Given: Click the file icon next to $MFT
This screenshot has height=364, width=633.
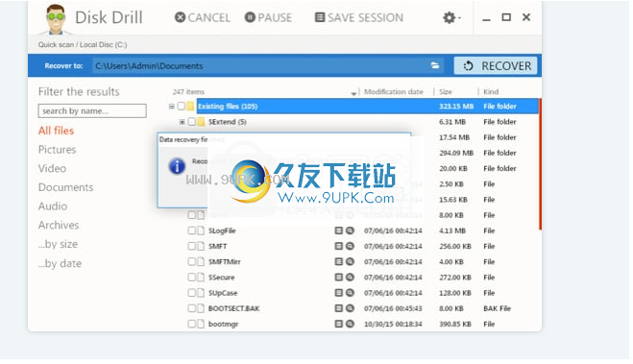Looking at the screenshot, I should point(201,246).
